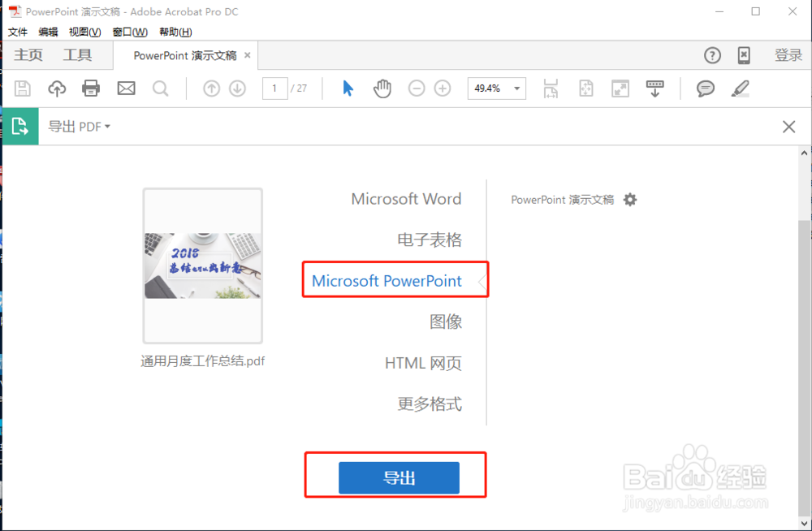Screen dimensions: 812x531
Task: Open the help question mark icon
Action: coord(713,55)
